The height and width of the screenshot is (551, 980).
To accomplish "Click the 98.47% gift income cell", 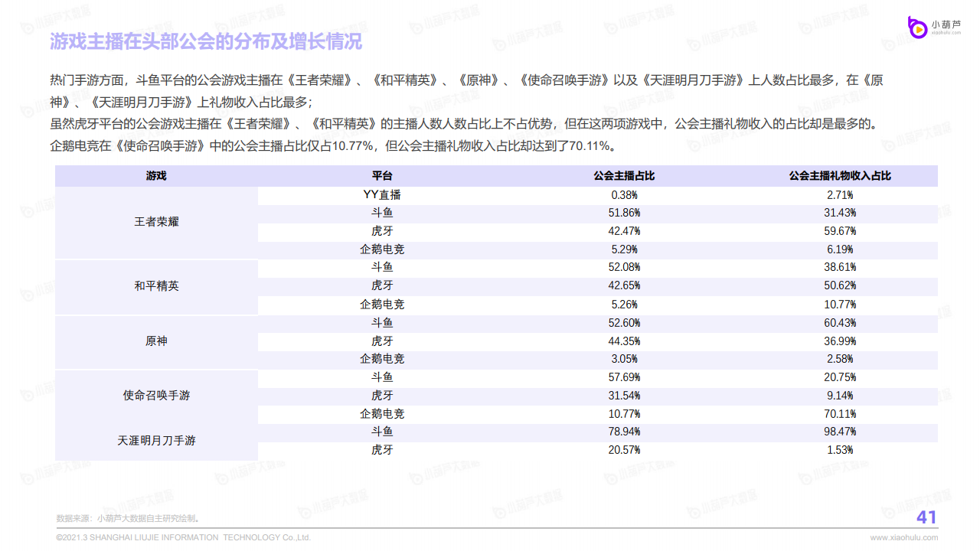I will 840,432.
